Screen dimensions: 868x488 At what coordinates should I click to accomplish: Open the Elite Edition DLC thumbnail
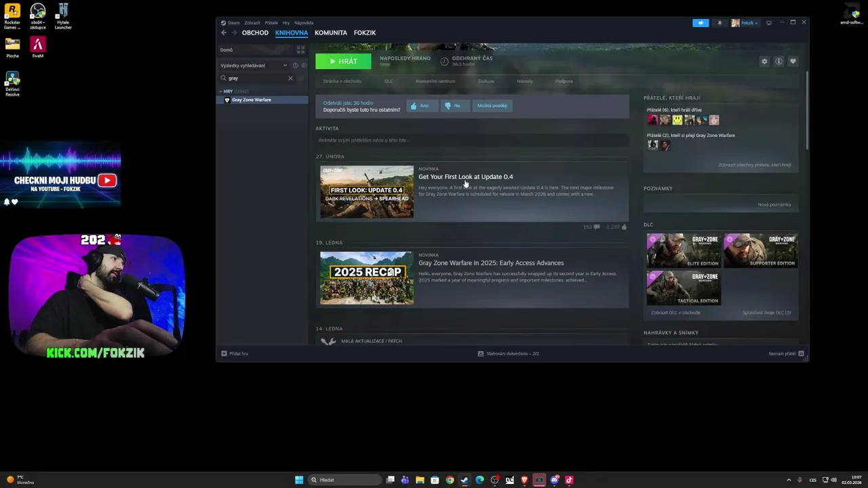tap(683, 251)
